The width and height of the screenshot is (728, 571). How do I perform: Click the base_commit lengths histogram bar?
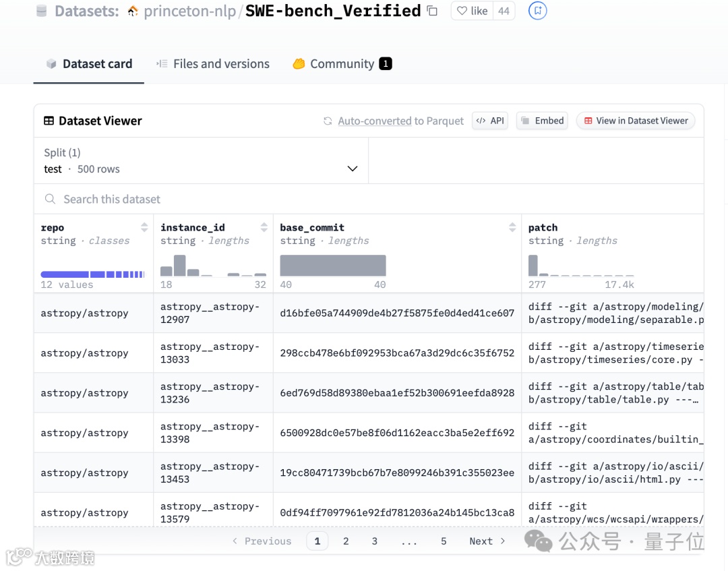[333, 266]
